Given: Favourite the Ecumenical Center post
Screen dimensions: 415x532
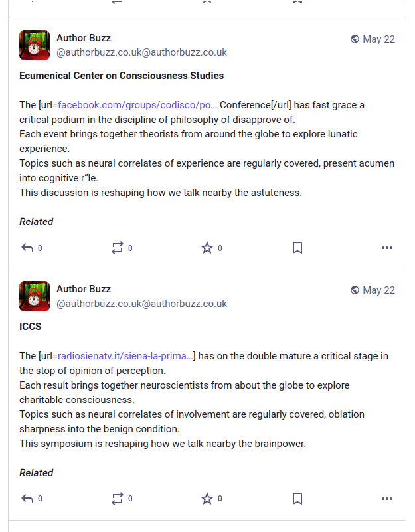Looking at the screenshot, I should click(207, 248).
